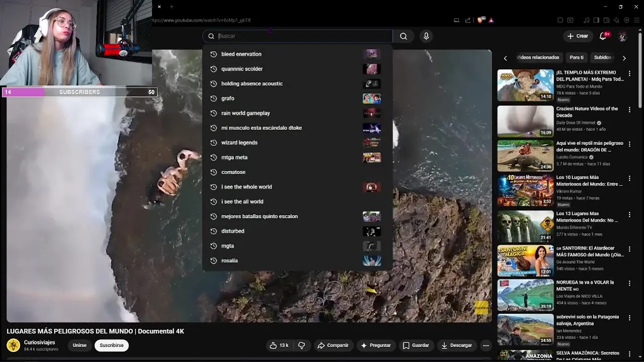Focus the Buscar search field

click(298, 36)
